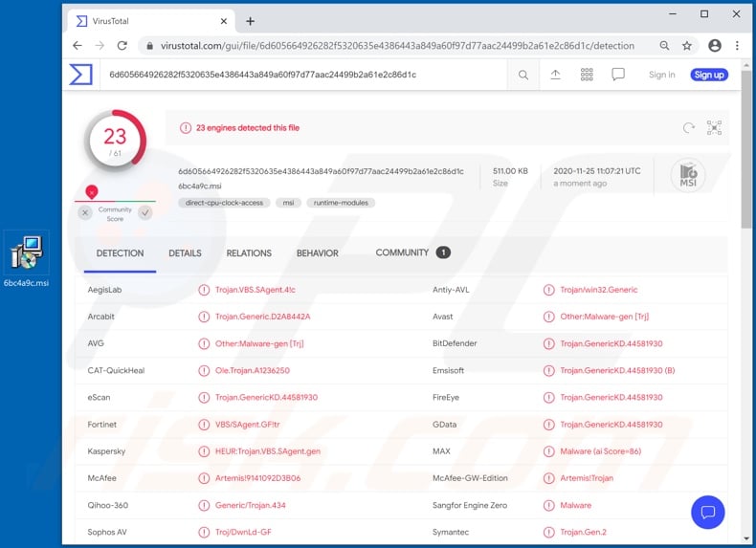Screen dimensions: 756x548
Task: Switch to the DETAILS tab
Action: (185, 253)
